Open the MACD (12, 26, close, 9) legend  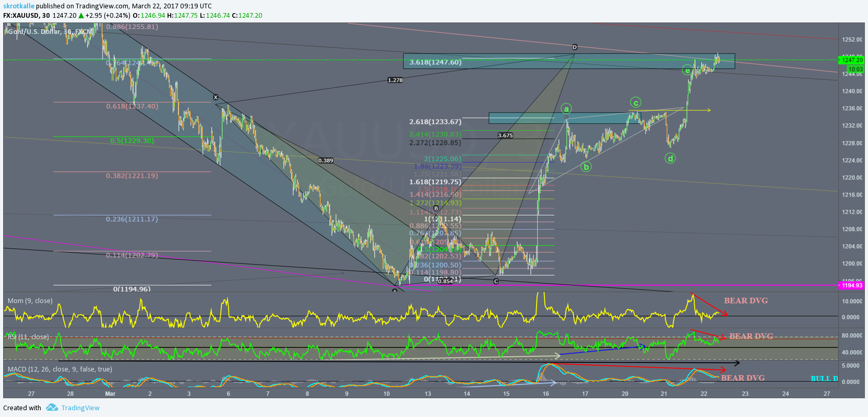60,369
